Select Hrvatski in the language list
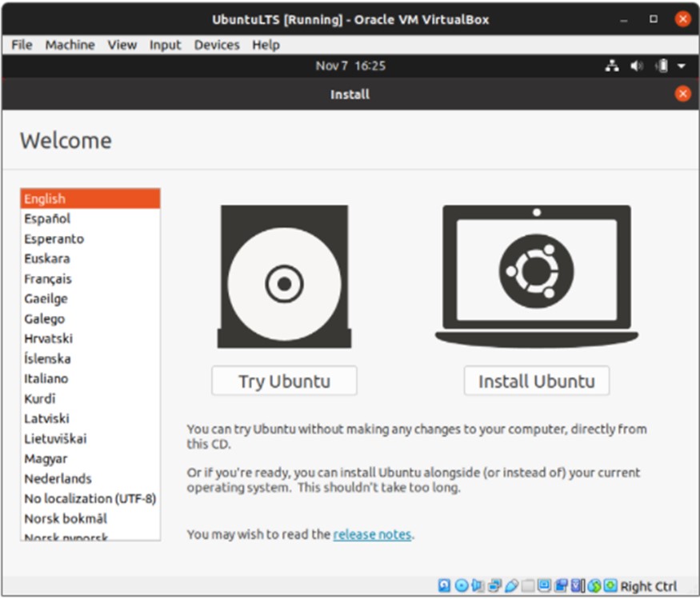Image resolution: width=700 pixels, height=599 pixels. tap(90, 338)
